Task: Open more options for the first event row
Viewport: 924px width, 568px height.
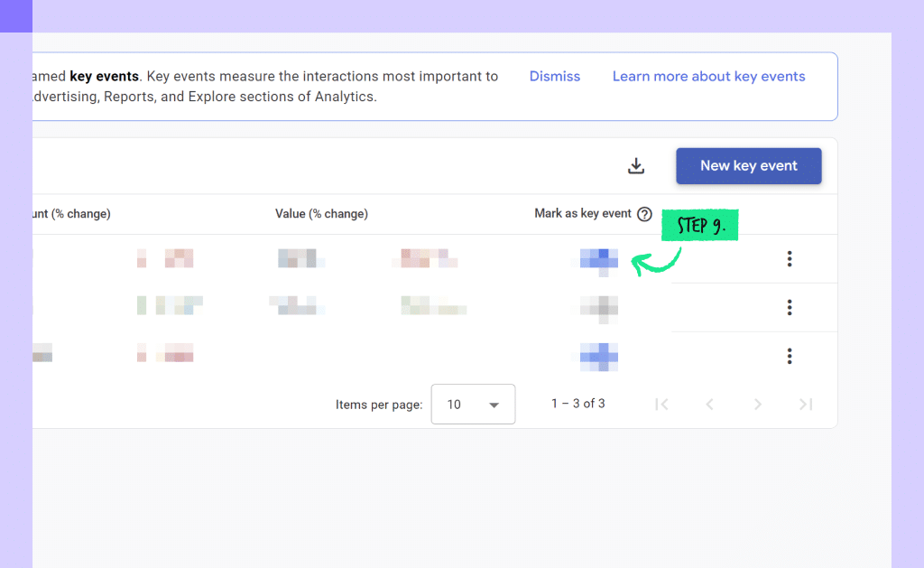Action: click(789, 258)
